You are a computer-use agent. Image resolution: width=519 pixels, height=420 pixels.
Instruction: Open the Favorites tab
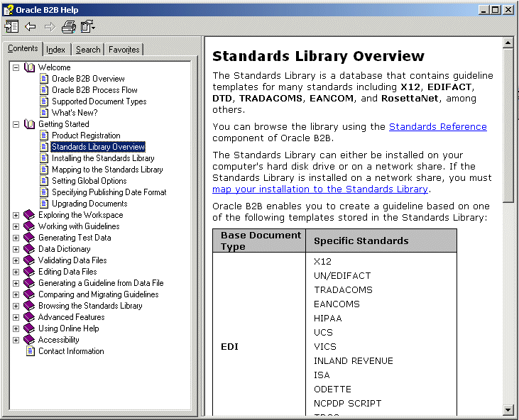[x=124, y=50]
